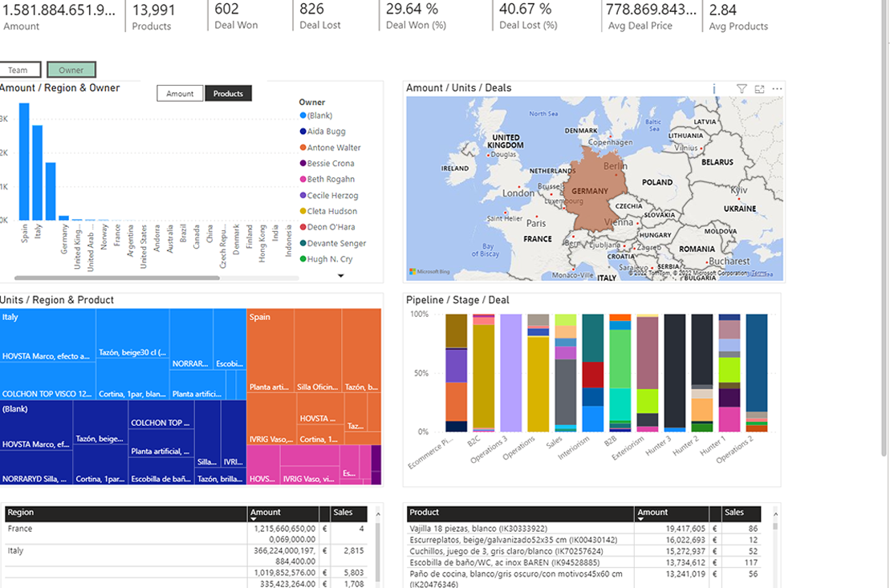Select the Germany bar in chart
Image resolution: width=890 pixels, height=588 pixels.
(63, 218)
